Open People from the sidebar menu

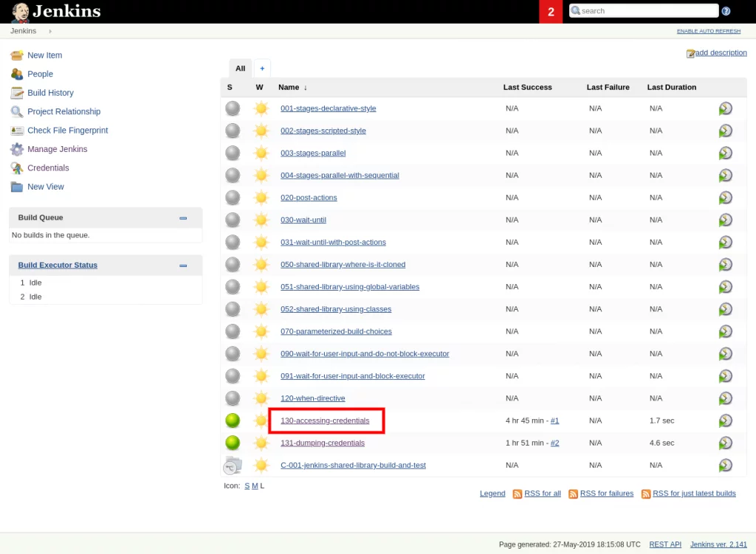click(x=40, y=75)
